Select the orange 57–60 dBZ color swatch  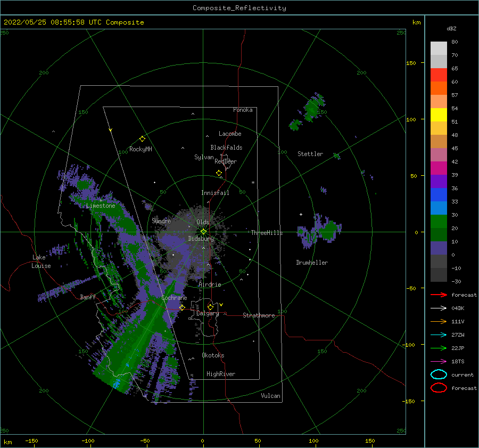439,88
